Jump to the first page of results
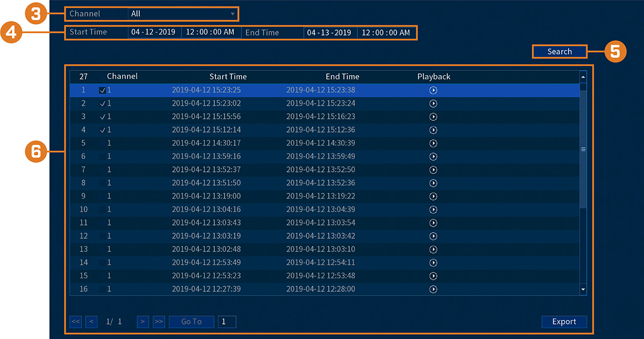644x339 pixels. (76, 322)
